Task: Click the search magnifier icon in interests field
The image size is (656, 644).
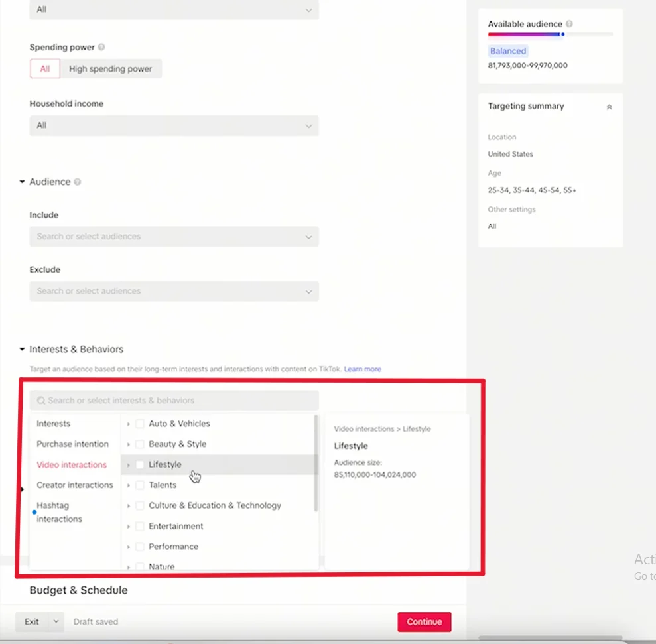Action: 41,401
